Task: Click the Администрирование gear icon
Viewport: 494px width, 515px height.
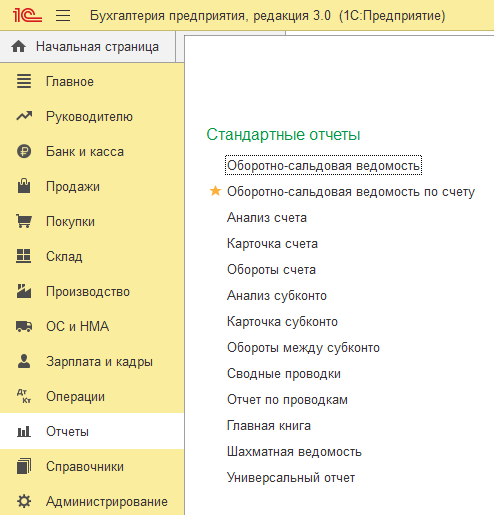Action: [x=24, y=501]
